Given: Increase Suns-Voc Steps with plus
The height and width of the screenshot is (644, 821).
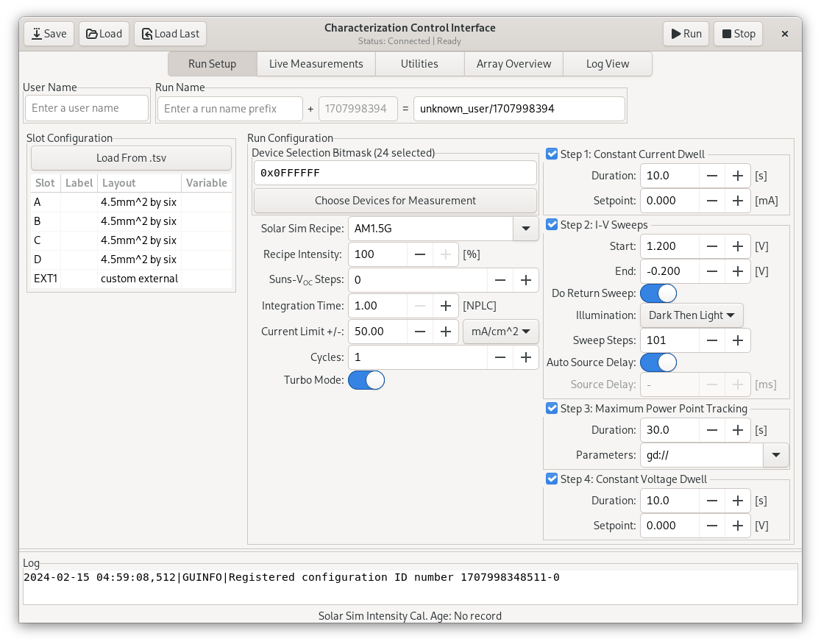Looking at the screenshot, I should (x=526, y=280).
